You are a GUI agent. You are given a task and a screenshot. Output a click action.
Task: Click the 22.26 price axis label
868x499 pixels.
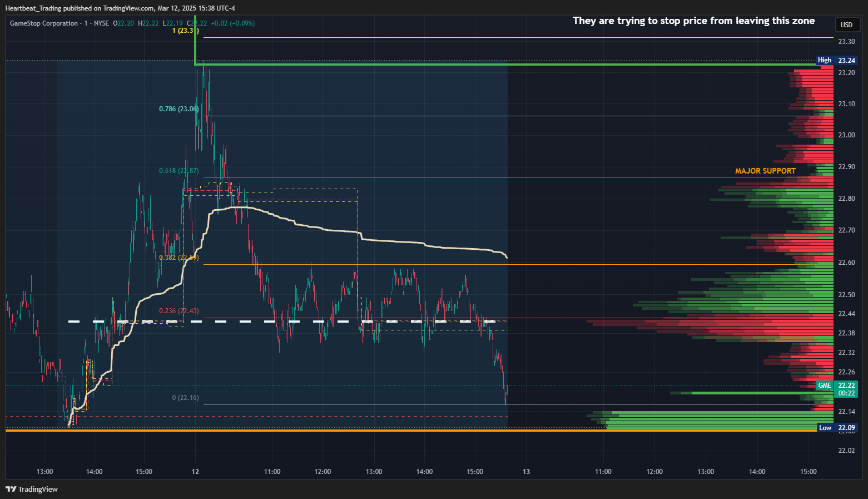(x=846, y=372)
